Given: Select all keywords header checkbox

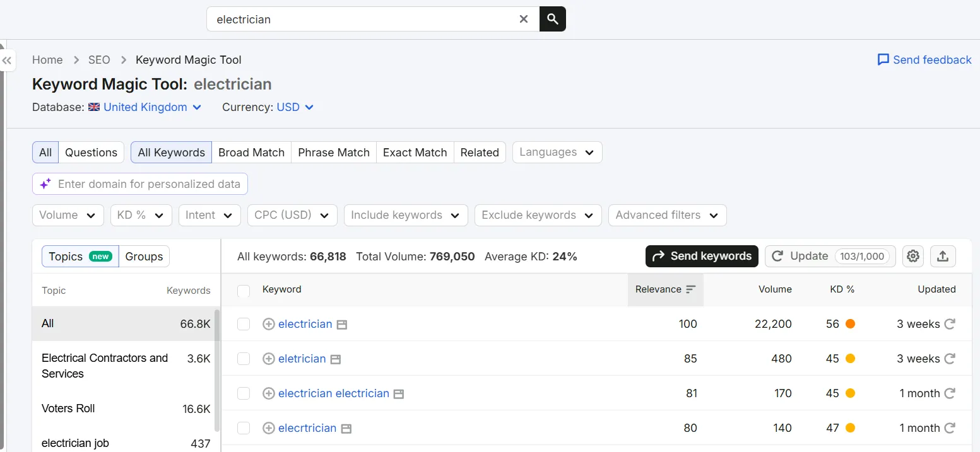Looking at the screenshot, I should pyautogui.click(x=244, y=291).
